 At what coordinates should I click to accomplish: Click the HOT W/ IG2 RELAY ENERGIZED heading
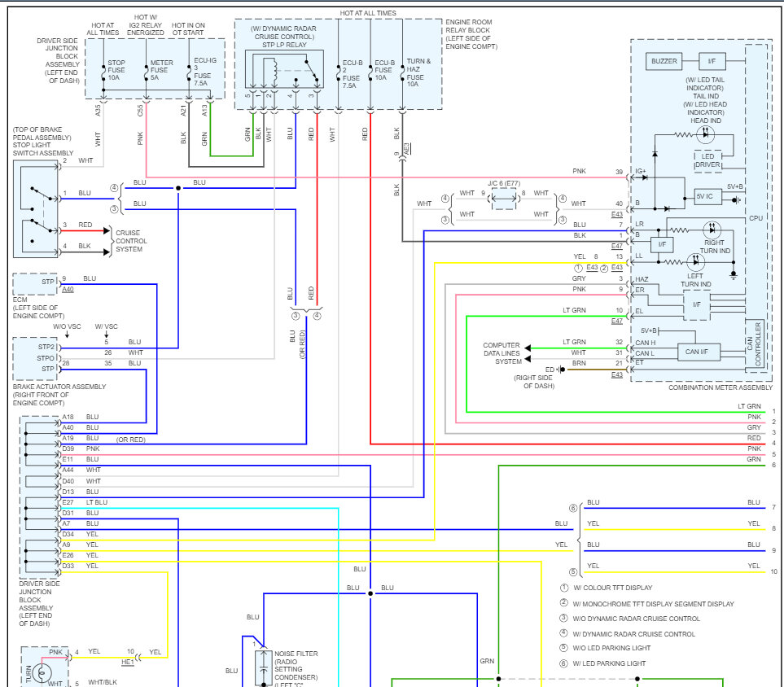click(x=146, y=25)
